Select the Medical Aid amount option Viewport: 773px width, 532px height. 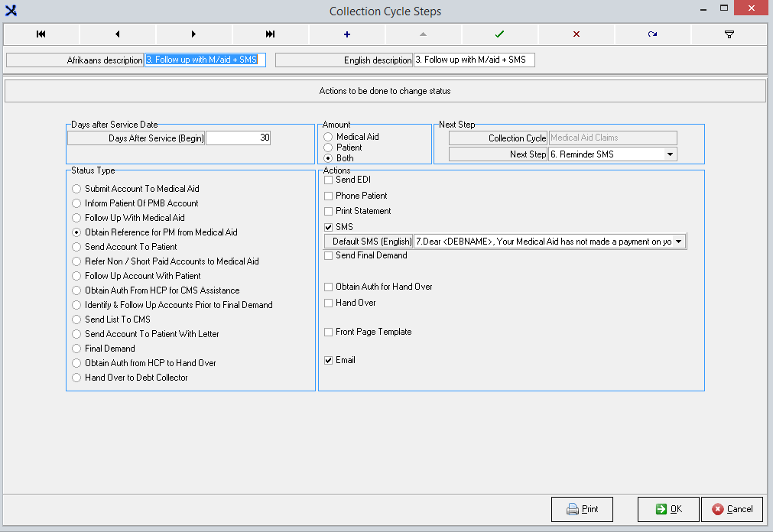tap(329, 137)
